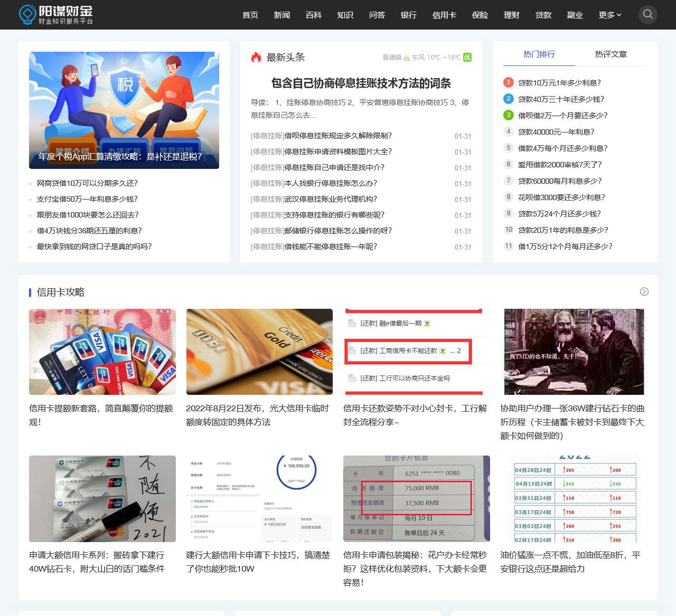
Task: Open ranked item 花呗借3000要还多少利息?
Action: [x=561, y=197]
